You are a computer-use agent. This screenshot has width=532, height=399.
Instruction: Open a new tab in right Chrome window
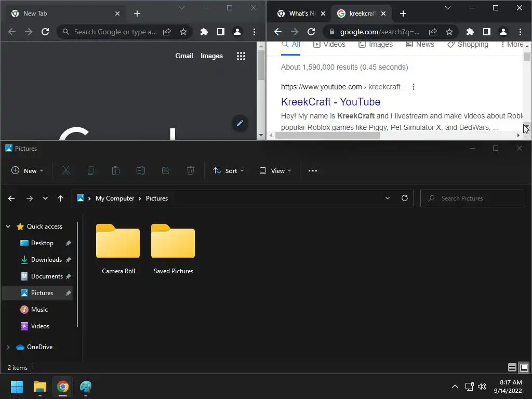(x=403, y=14)
